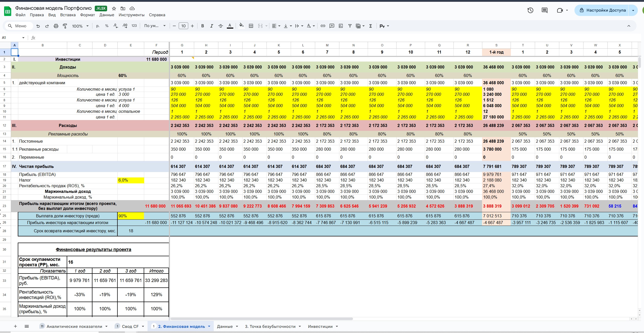Image resolution: width=644 pixels, height=333 pixels.
Task: Open the 100% zoom dropdown
Action: point(80,26)
